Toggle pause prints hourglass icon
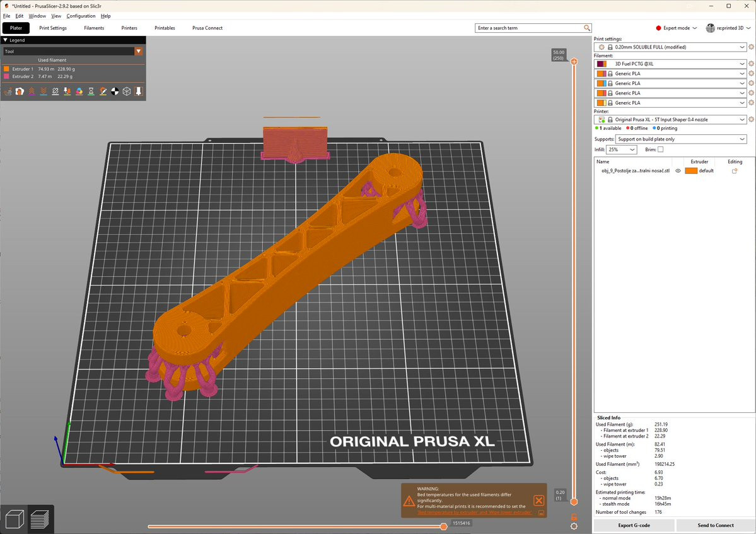756x534 pixels. pyautogui.click(x=91, y=91)
